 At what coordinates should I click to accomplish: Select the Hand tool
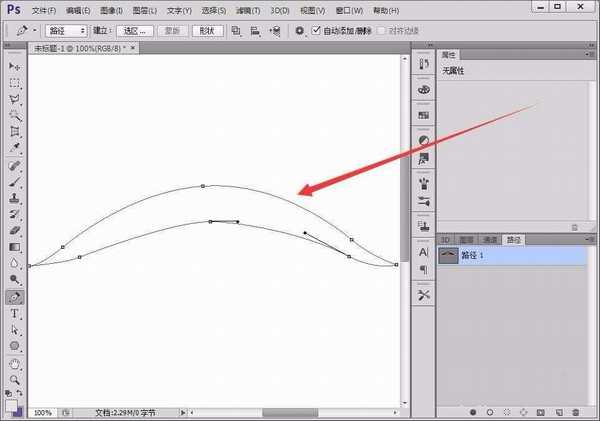15,363
